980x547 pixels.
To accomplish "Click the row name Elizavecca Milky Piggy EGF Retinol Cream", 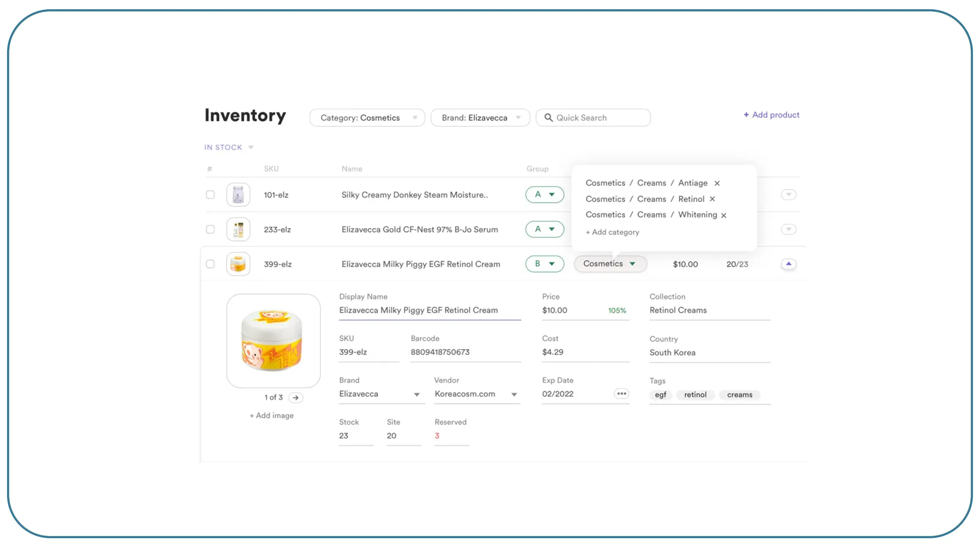I will 421,264.
